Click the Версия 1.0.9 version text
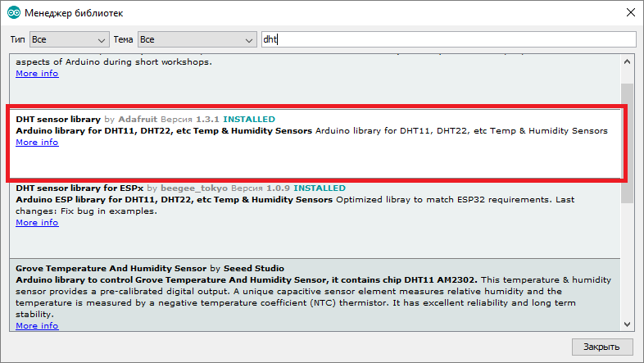The width and height of the screenshot is (644, 363). tap(260, 188)
